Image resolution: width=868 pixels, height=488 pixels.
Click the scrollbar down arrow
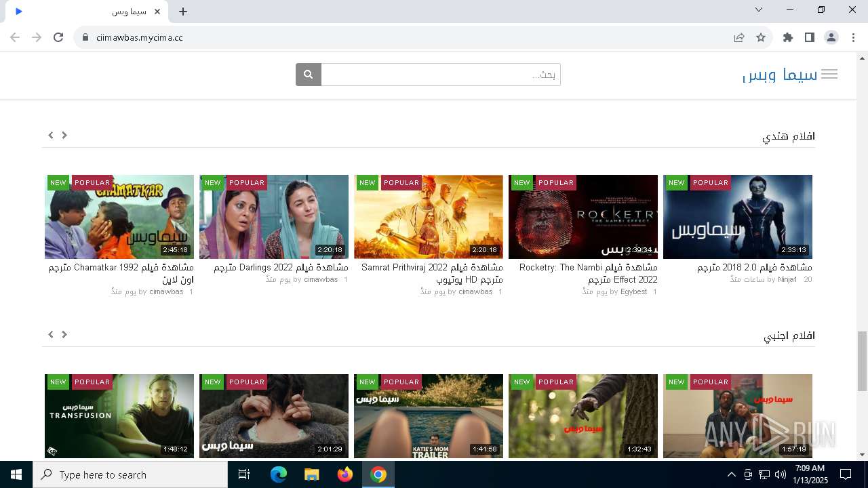[862, 455]
